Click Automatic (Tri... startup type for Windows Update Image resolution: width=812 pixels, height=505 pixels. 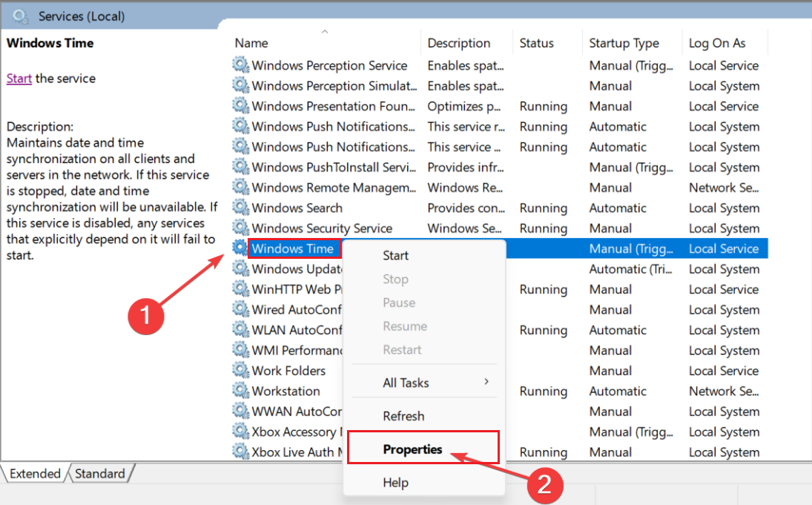point(630,269)
